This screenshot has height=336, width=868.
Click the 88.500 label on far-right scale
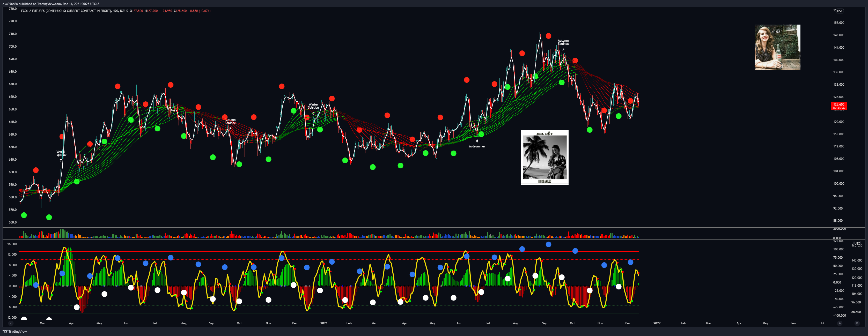coord(856,312)
